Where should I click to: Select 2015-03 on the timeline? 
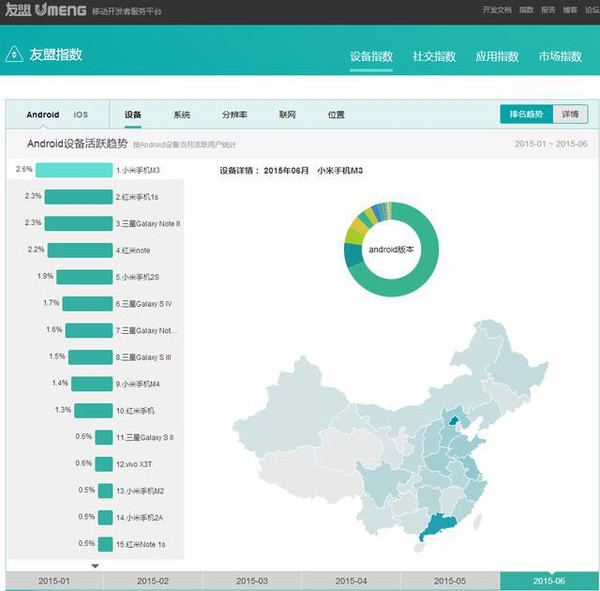[x=251, y=581]
